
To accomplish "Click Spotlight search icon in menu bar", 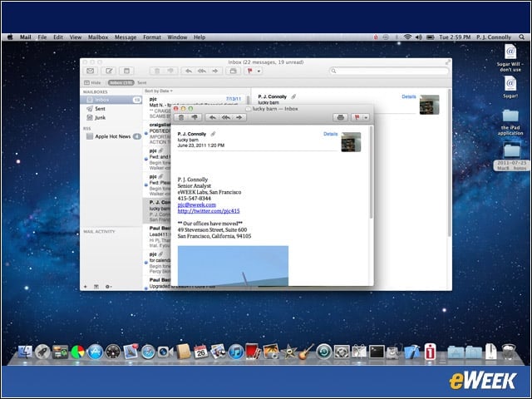I will (x=522, y=37).
